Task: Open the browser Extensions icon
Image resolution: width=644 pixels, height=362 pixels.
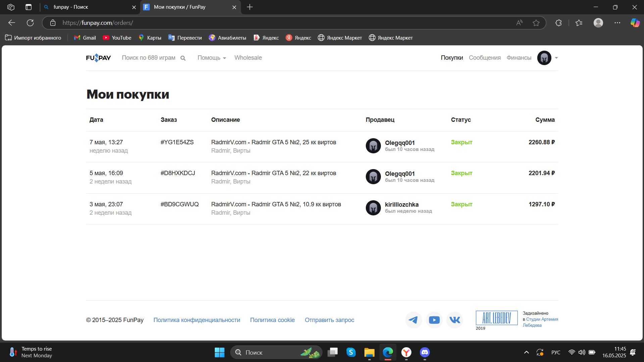Action: [x=558, y=23]
